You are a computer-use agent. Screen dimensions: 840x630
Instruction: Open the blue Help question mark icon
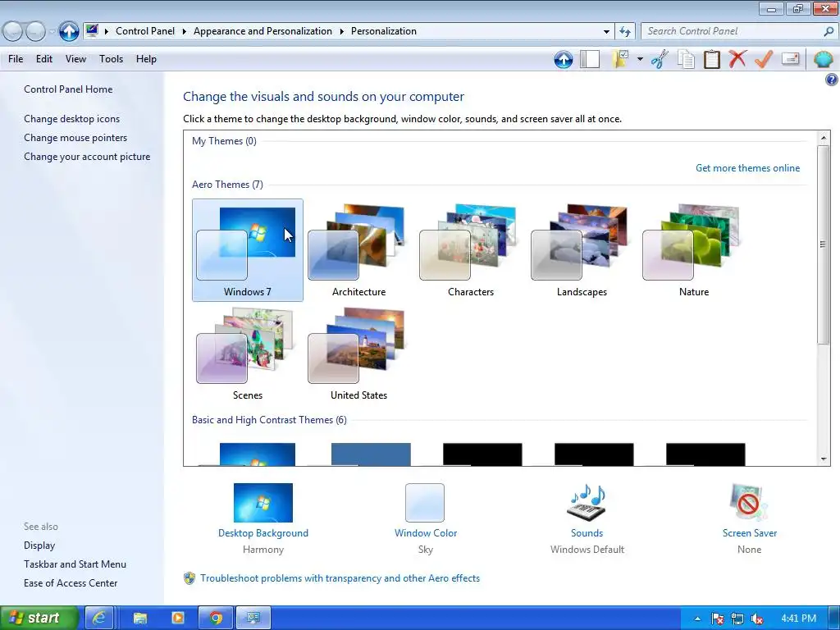coord(831,80)
